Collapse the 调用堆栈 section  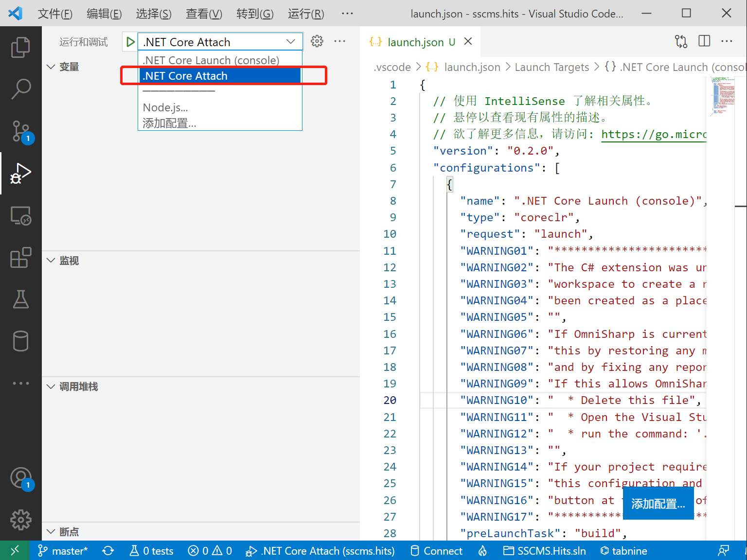(x=51, y=386)
